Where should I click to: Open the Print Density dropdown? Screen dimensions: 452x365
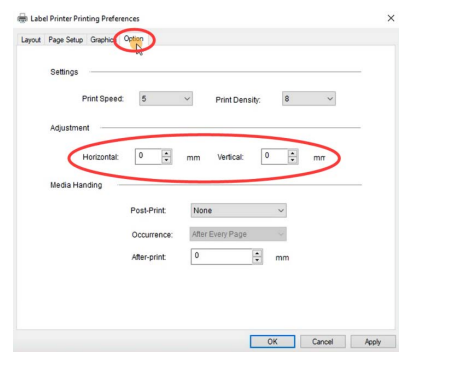tap(309, 99)
